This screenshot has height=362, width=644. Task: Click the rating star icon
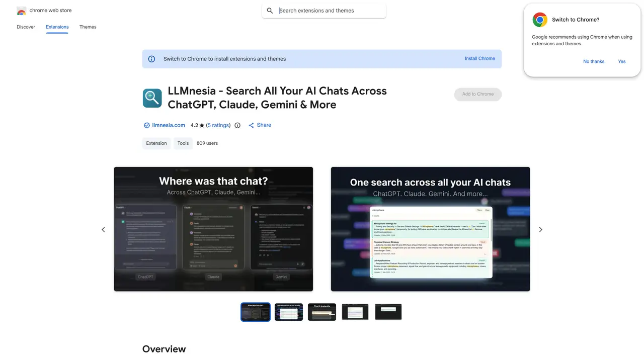pyautogui.click(x=202, y=125)
